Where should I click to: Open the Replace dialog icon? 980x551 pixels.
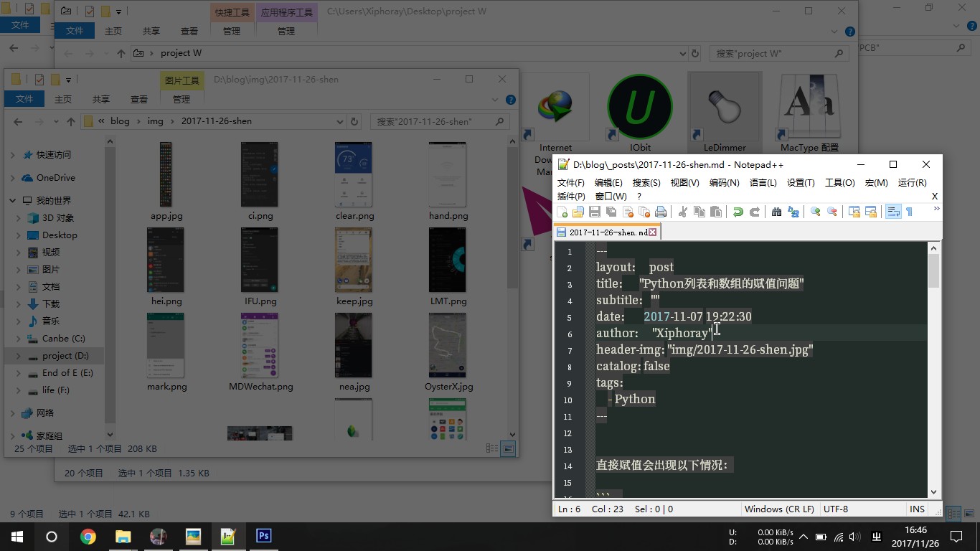click(793, 212)
